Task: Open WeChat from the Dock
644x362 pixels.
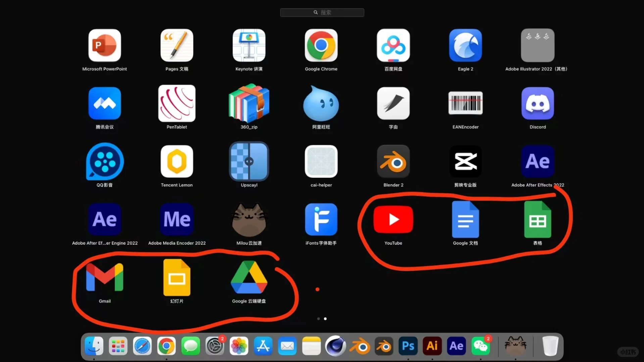Action: 481,346
